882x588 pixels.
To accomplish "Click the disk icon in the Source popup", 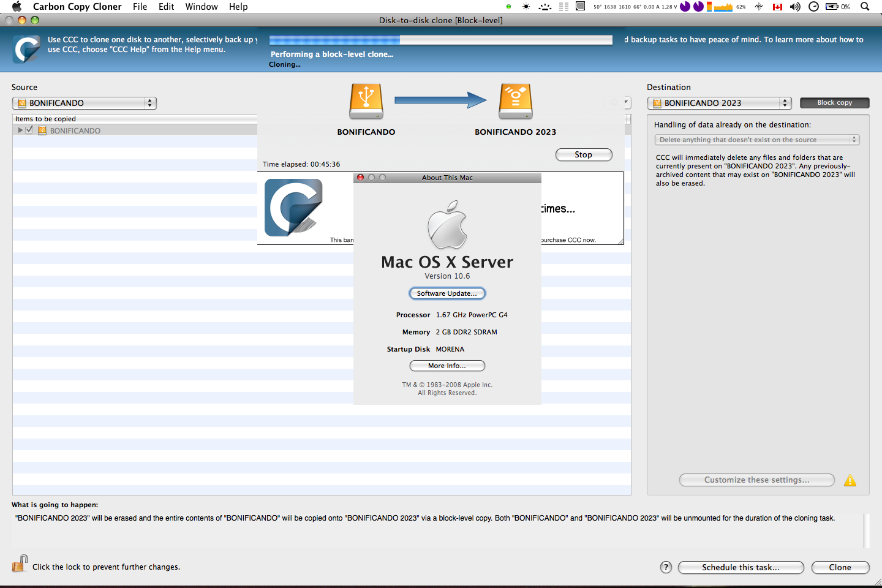I will [22, 103].
